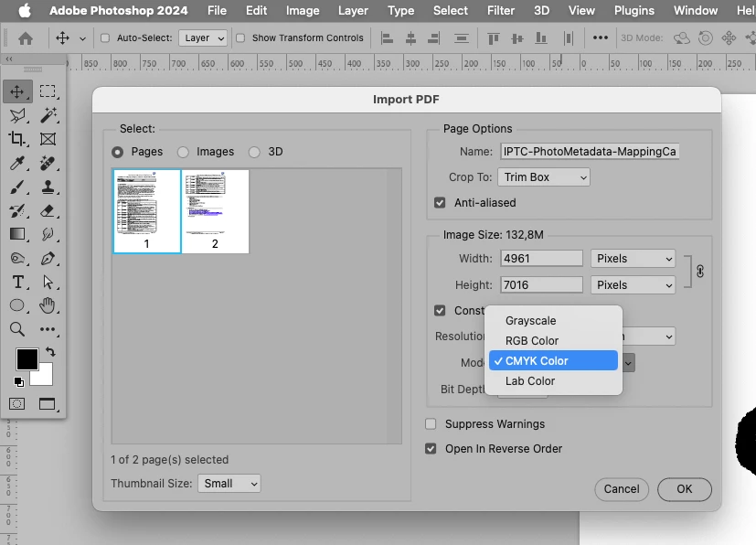
Task: Reset default foreground and background colors
Action: click(19, 382)
